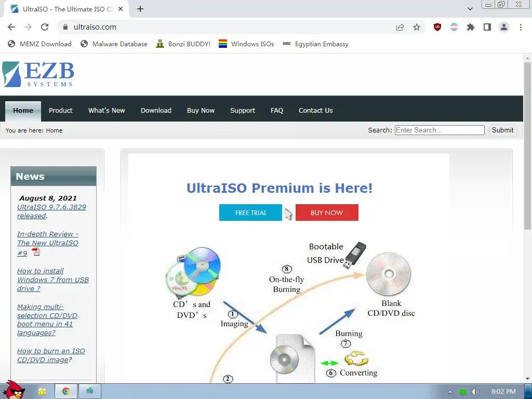Image resolution: width=532 pixels, height=399 pixels.
Task: Open the uBlock Origin extension icon
Action: point(437,27)
